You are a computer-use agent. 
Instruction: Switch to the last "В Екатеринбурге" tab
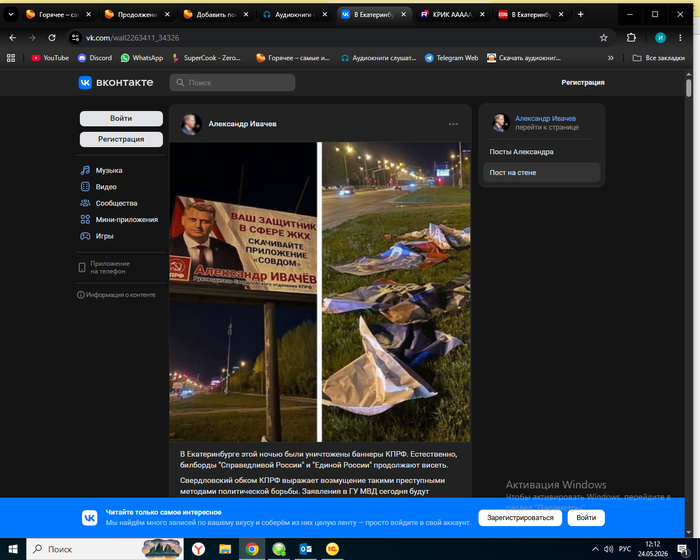[531, 14]
